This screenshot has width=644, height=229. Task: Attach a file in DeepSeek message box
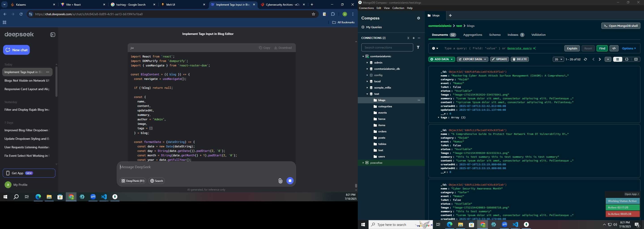(x=280, y=181)
